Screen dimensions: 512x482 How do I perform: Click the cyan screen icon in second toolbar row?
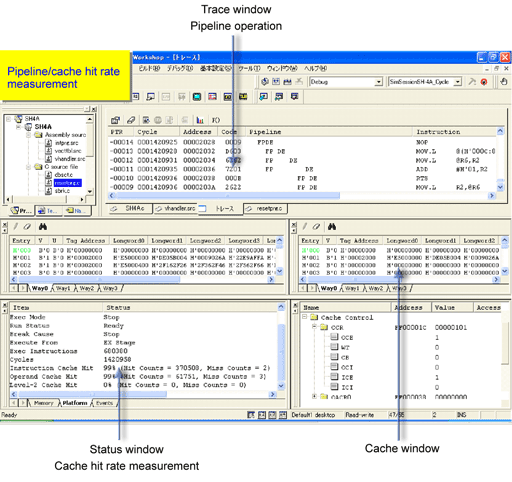click(x=197, y=97)
